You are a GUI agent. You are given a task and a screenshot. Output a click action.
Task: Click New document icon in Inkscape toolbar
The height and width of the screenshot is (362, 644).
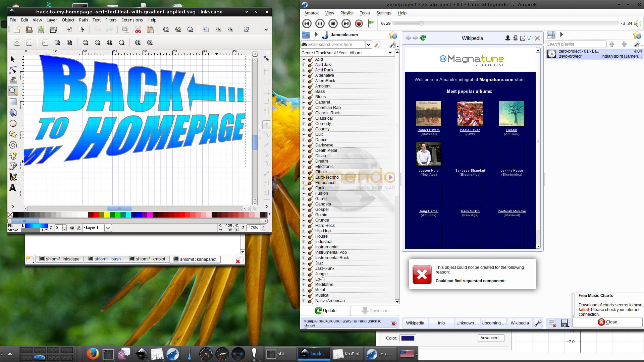[x=17, y=29]
